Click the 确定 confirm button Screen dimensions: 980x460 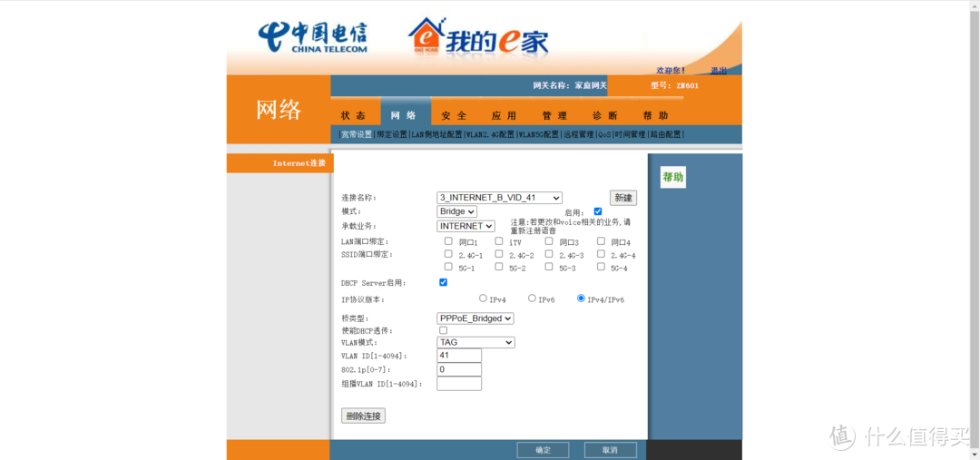tap(544, 450)
